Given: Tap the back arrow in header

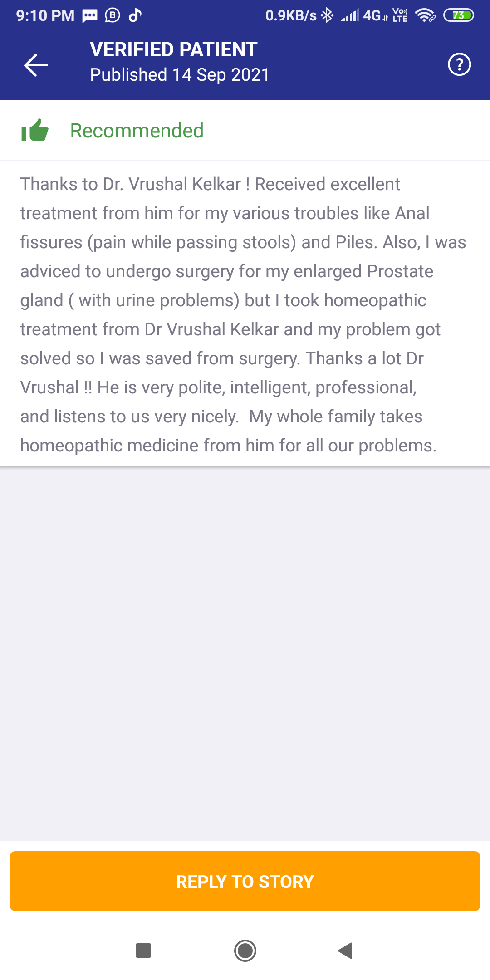Looking at the screenshot, I should click(x=36, y=65).
